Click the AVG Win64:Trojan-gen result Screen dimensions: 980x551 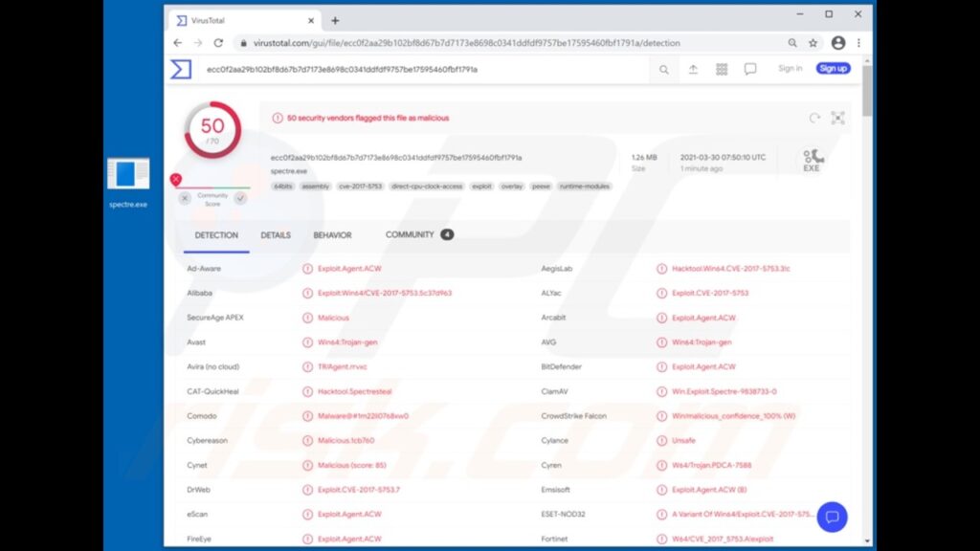(x=702, y=342)
